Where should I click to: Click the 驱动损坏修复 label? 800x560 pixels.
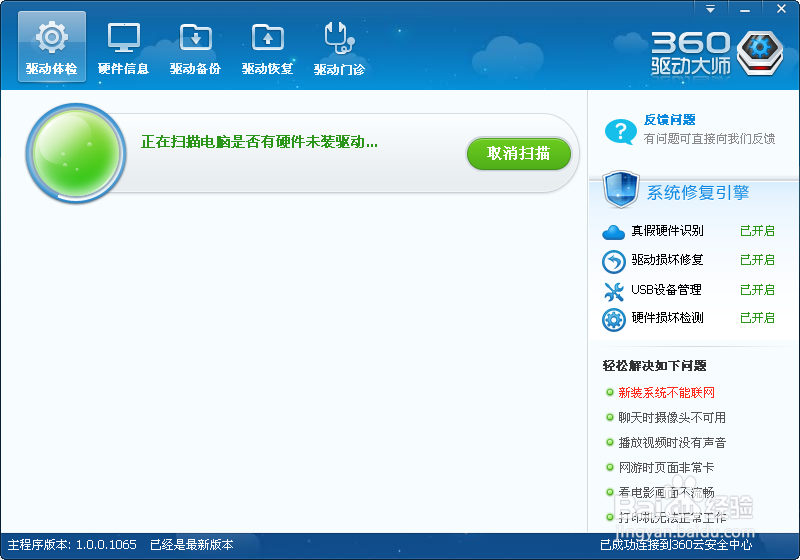click(x=667, y=260)
